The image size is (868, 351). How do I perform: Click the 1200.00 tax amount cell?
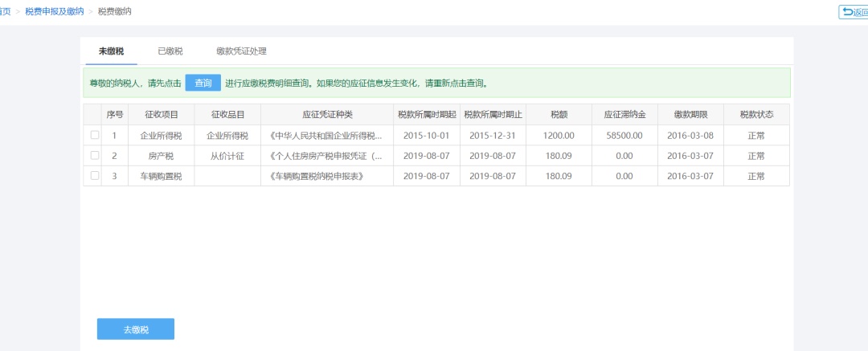559,135
